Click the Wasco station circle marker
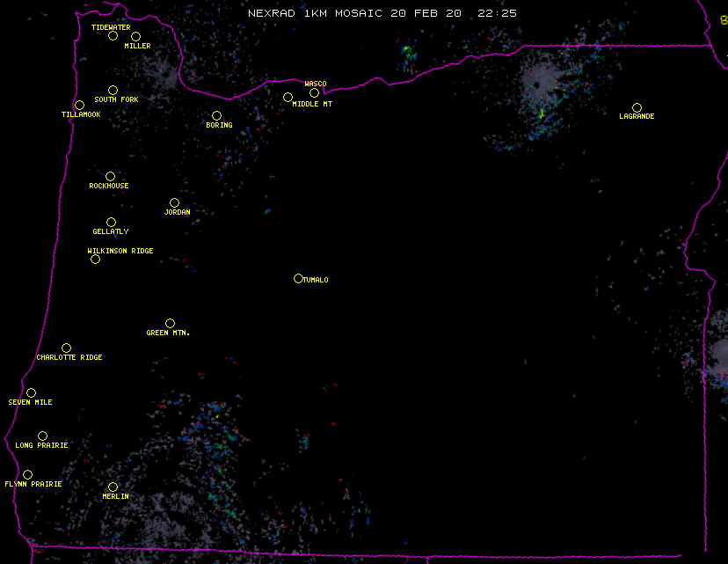The width and height of the screenshot is (728, 564). 314,93
